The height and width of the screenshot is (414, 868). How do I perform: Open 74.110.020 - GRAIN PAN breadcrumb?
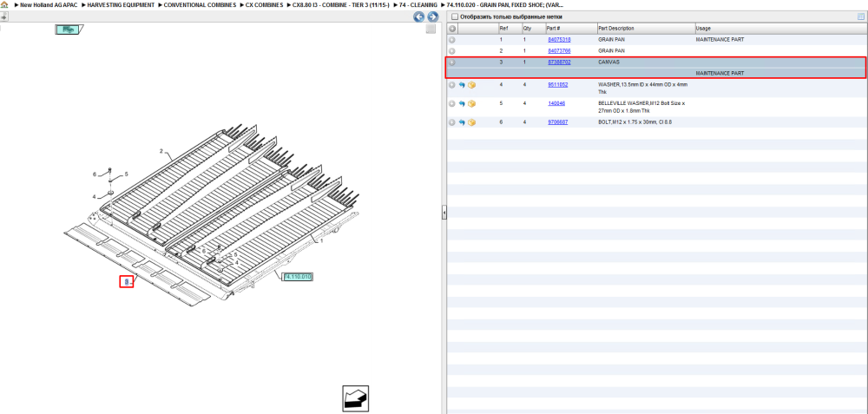coord(505,4)
